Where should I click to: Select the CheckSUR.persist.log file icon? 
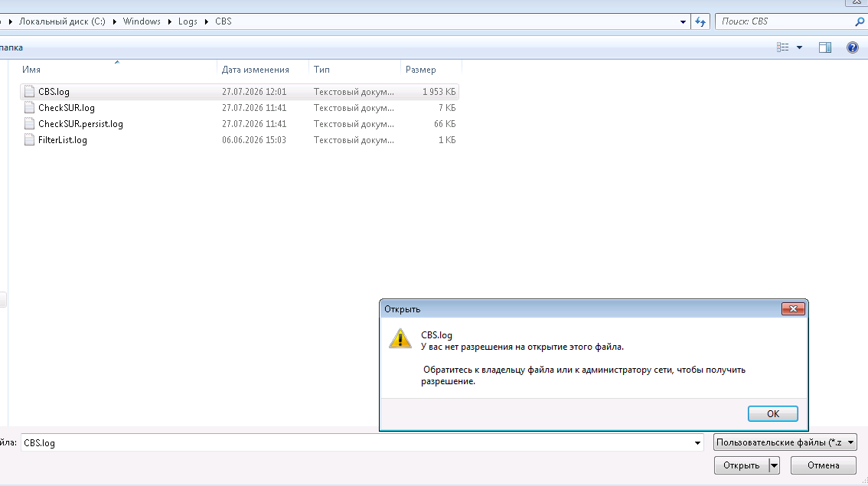click(29, 123)
